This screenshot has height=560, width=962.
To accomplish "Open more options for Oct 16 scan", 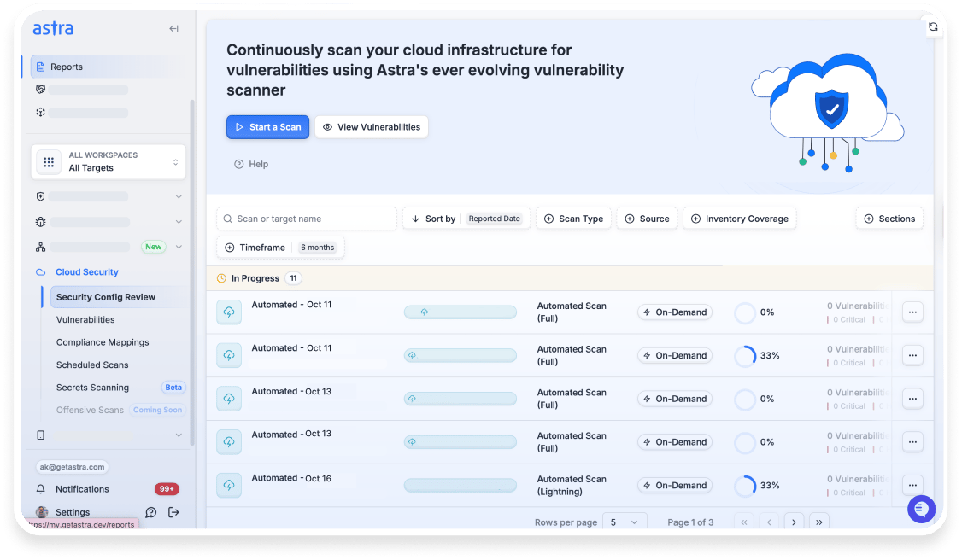I will 913,485.
